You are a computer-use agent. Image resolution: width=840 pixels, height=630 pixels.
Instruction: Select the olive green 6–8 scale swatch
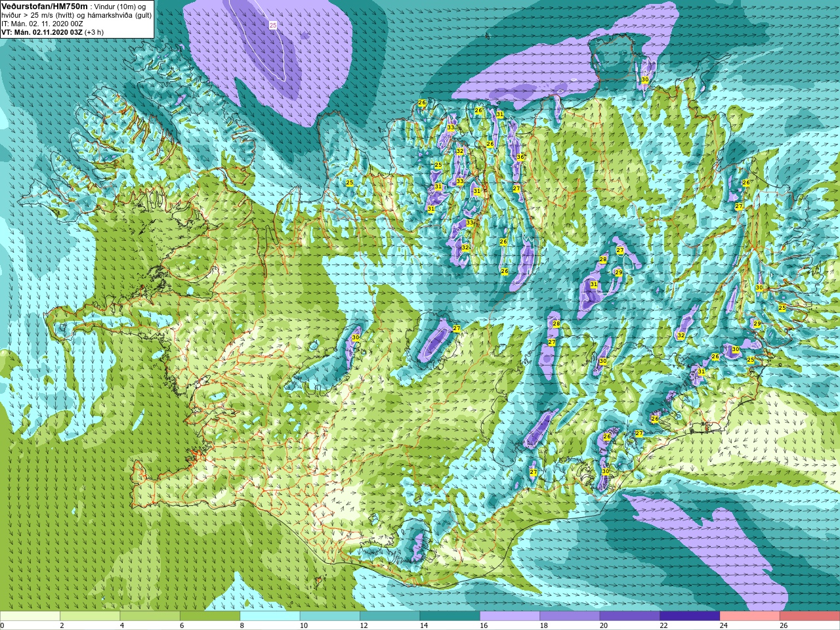[210, 616]
